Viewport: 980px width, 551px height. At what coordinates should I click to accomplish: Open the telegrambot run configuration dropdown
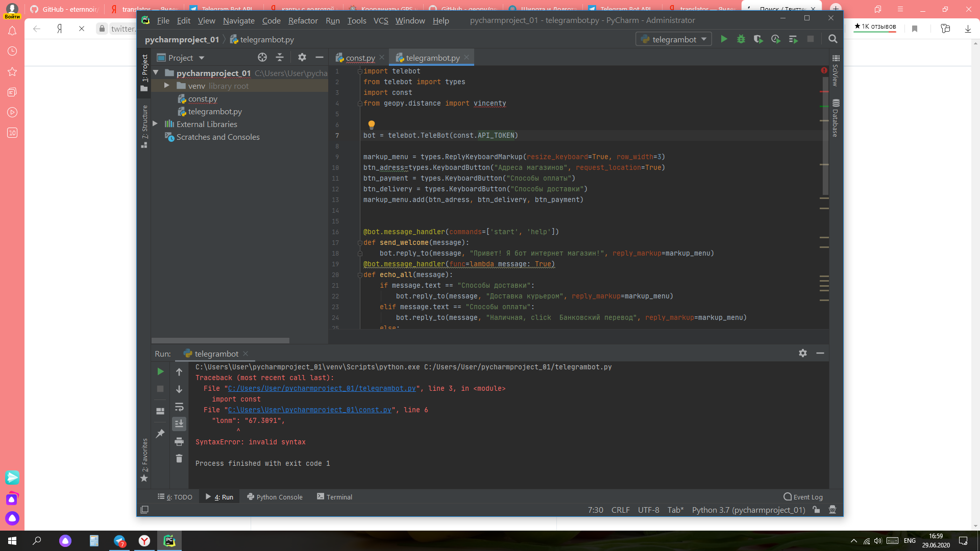coord(674,39)
